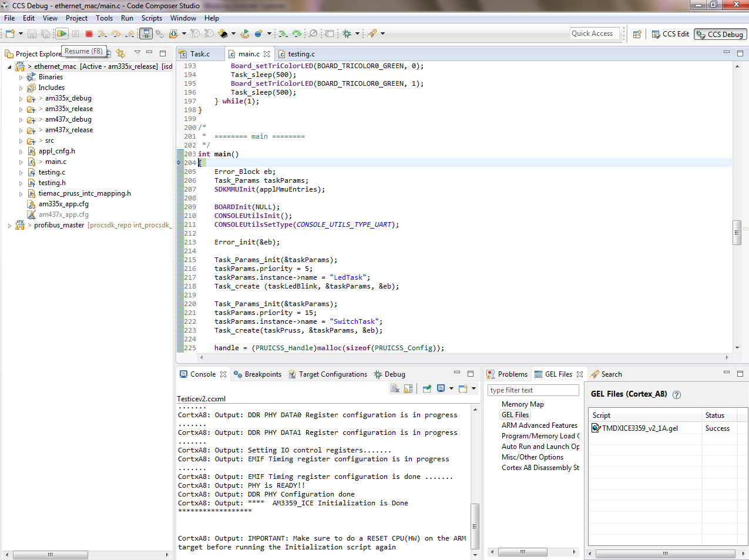Click the memory chip flash icon
This screenshot has height=560, width=749.
coord(223,33)
